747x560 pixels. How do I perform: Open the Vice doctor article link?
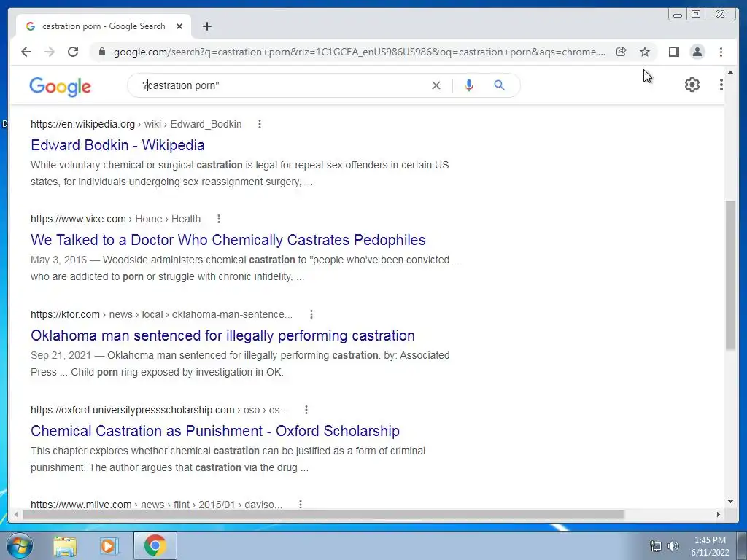[x=228, y=240]
